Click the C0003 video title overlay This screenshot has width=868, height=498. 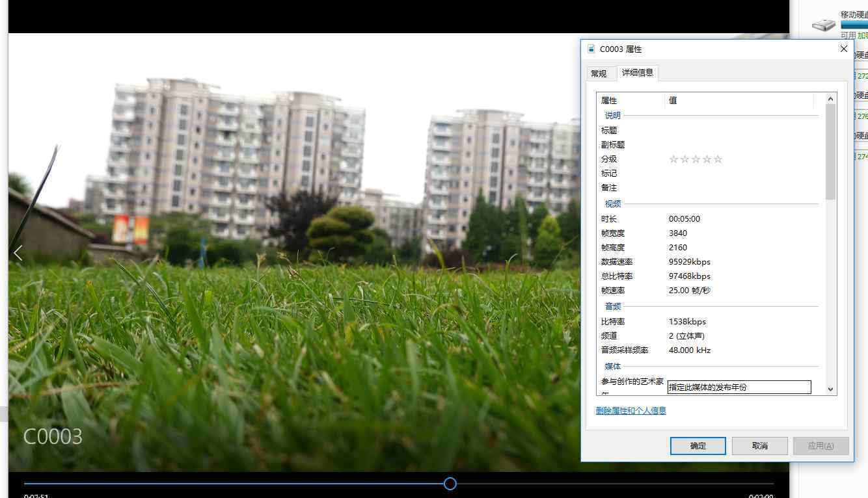click(x=53, y=436)
